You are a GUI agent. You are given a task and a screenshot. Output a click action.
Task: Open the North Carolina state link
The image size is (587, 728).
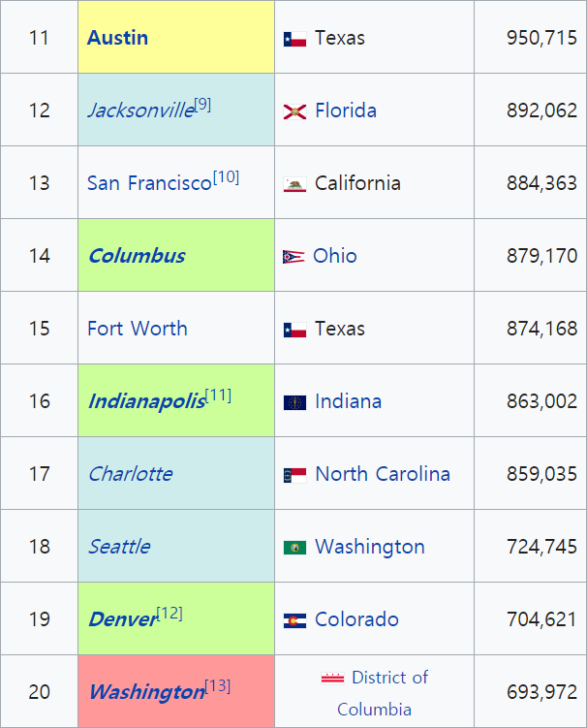383,474
